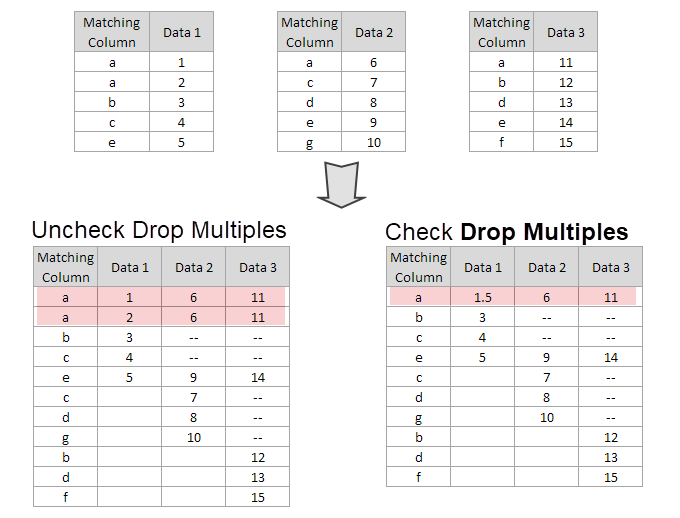Select Data 1 header in top-left table
The height and width of the screenshot is (518, 680).
(182, 32)
